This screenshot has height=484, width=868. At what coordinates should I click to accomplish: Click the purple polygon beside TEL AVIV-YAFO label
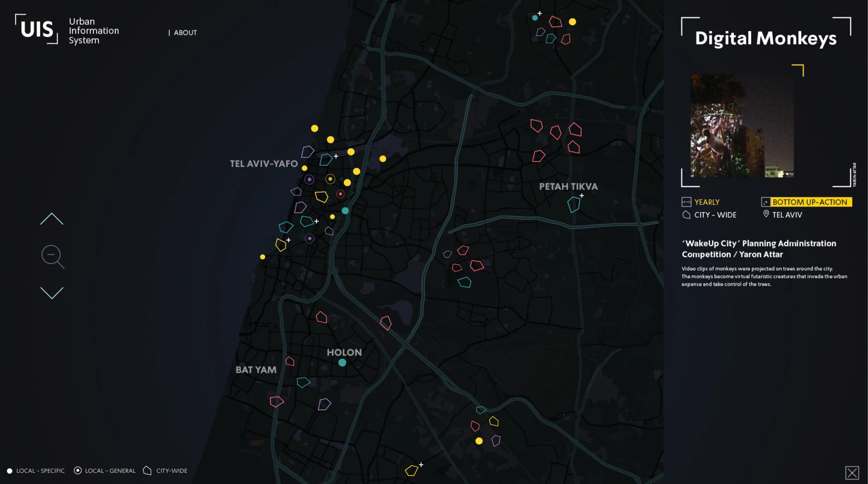(x=307, y=152)
